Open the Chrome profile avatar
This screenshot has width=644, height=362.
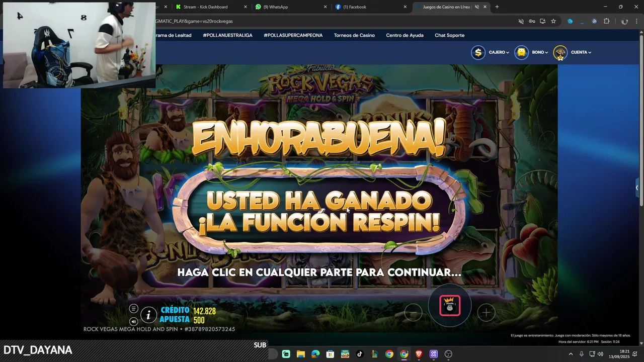624,21
